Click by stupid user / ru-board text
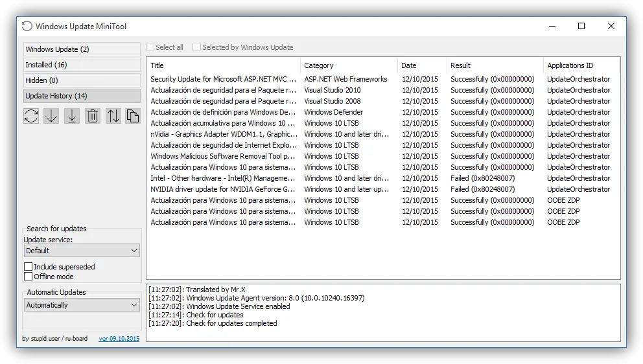 (x=54, y=339)
